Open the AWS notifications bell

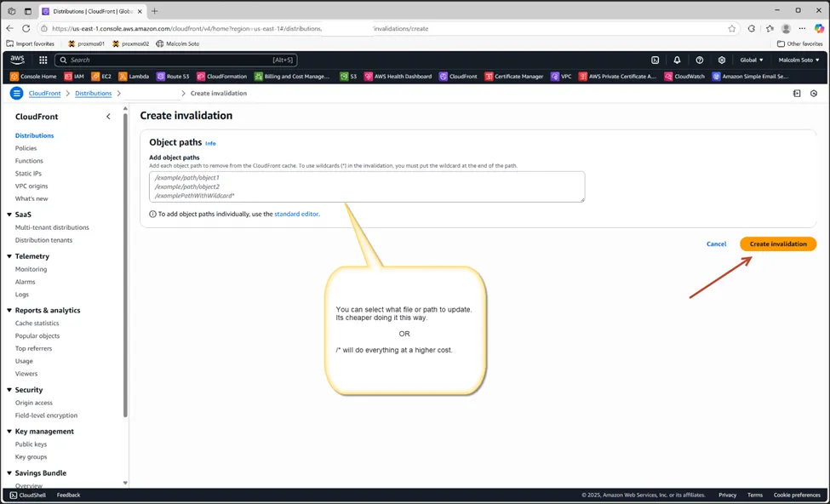[x=677, y=60]
